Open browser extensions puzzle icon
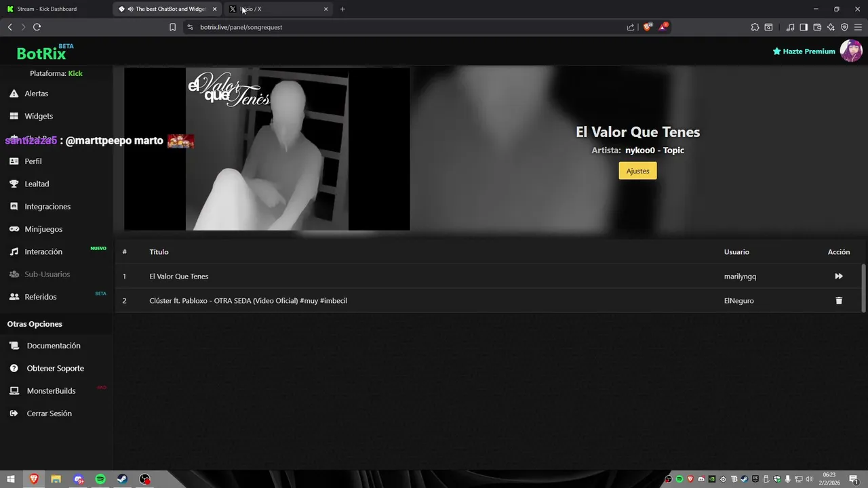This screenshot has width=868, height=488. coord(755,27)
